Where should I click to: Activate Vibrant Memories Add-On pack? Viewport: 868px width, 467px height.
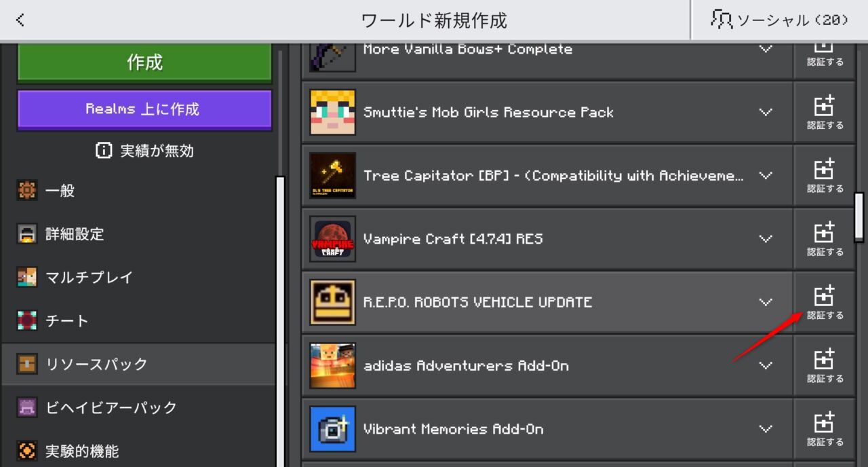(825, 429)
